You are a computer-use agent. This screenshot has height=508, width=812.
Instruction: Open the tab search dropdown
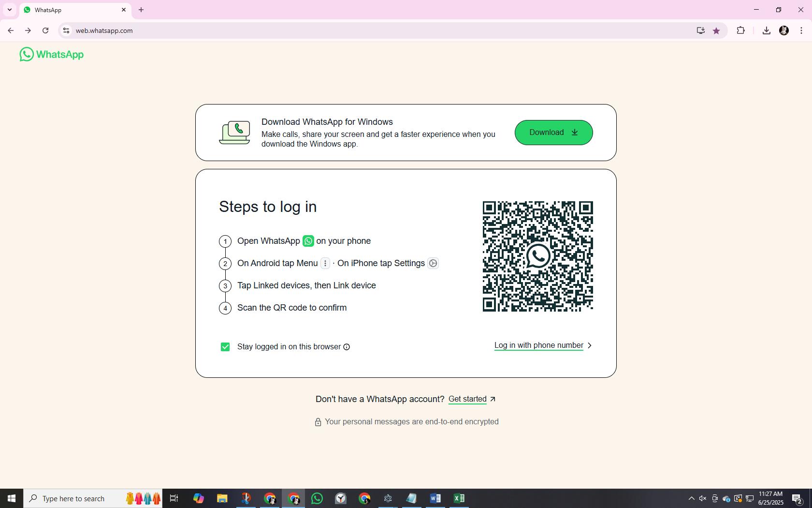[10, 10]
